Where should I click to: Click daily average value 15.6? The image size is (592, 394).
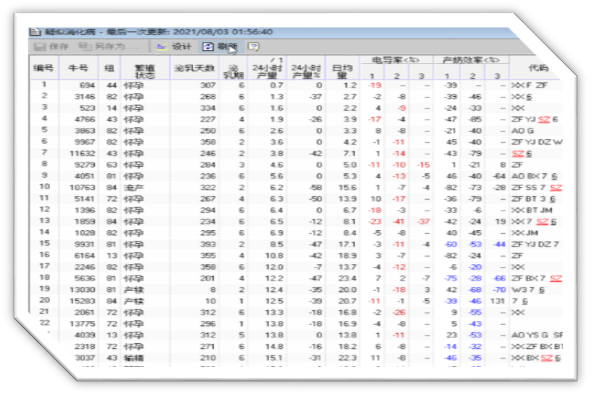coord(348,187)
